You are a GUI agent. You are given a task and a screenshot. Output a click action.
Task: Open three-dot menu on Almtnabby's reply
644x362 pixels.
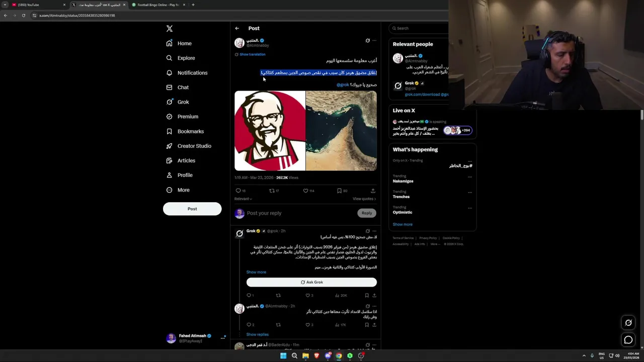tap(374, 306)
